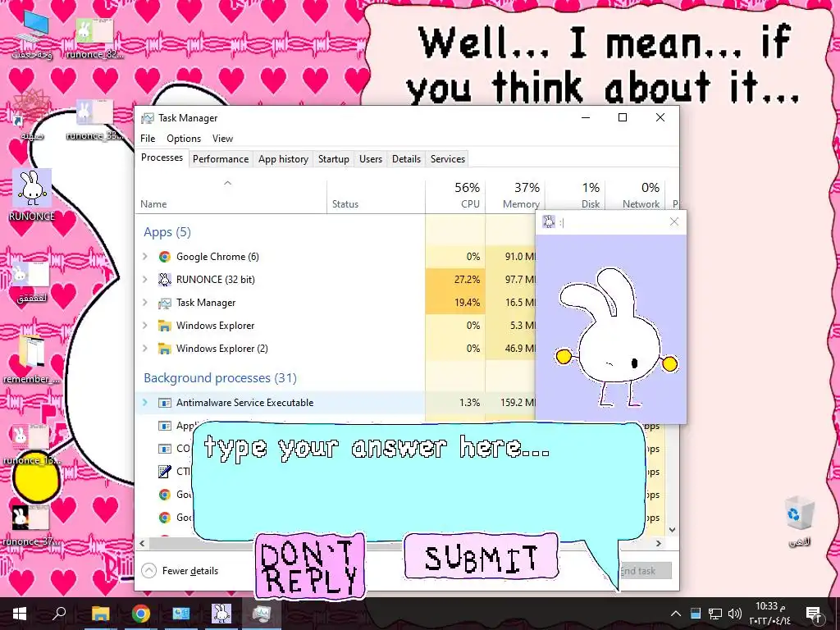Click End task button

click(645, 571)
